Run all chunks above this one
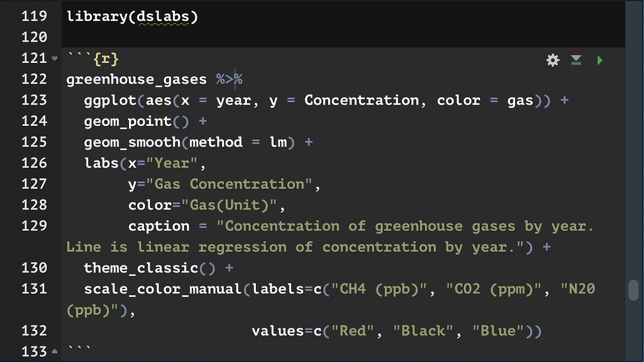The width and height of the screenshot is (644, 362). pyautogui.click(x=576, y=60)
